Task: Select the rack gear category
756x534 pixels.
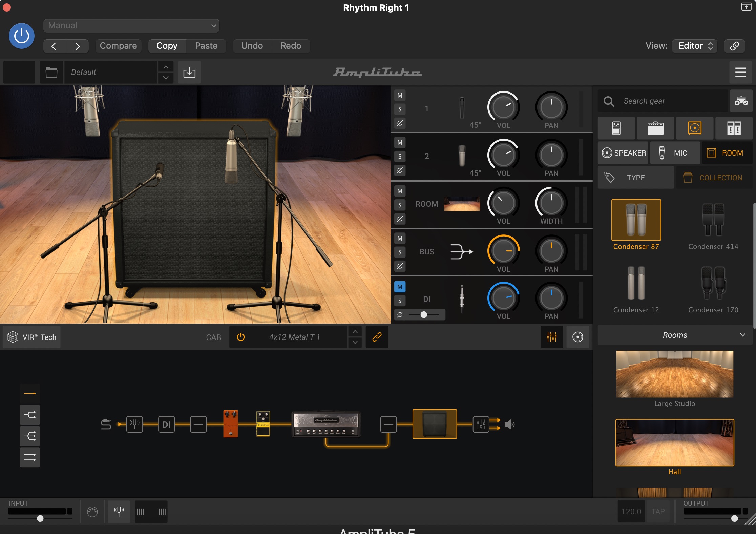Action: [x=734, y=128]
